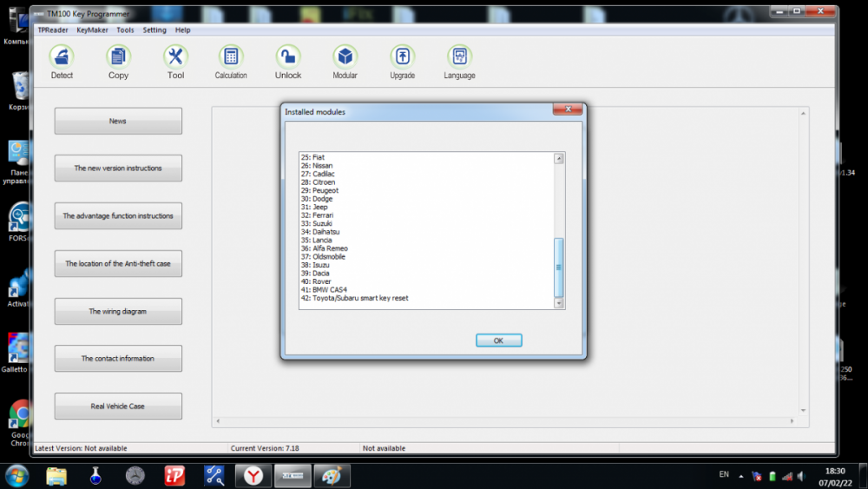Click Latest Version status bar text
The image size is (868, 489).
[x=81, y=448]
